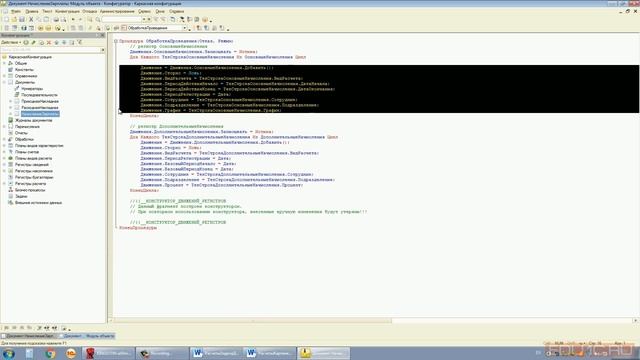This screenshot has height=360, width=640.
Task: Select Внешние источники данных in tree
Action: [38, 202]
